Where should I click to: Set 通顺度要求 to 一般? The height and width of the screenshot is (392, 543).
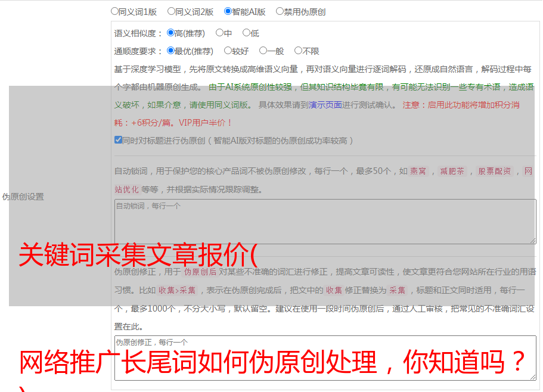click(x=263, y=51)
